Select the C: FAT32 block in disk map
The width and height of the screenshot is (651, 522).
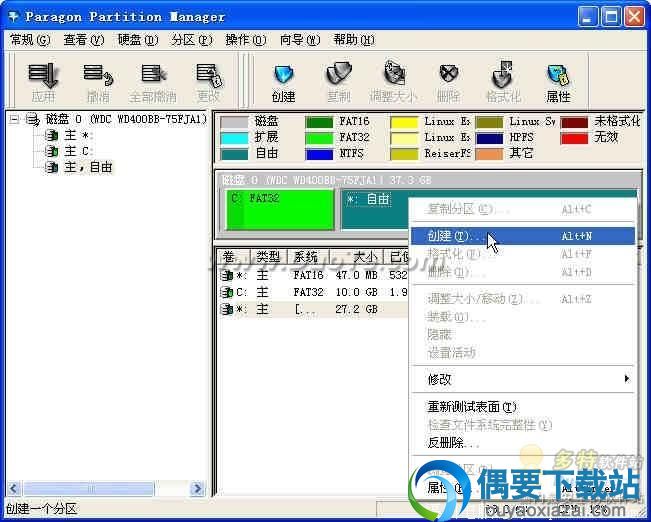[280, 210]
